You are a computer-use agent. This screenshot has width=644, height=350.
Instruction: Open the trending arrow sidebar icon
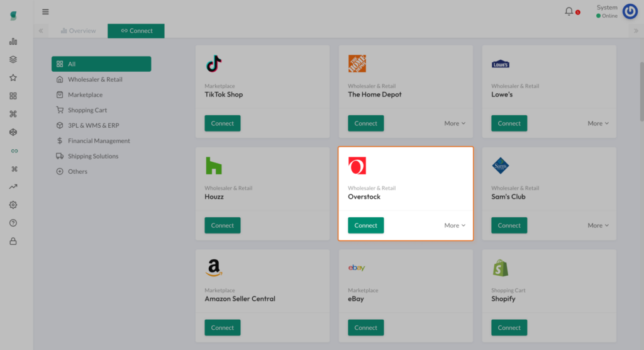click(13, 187)
